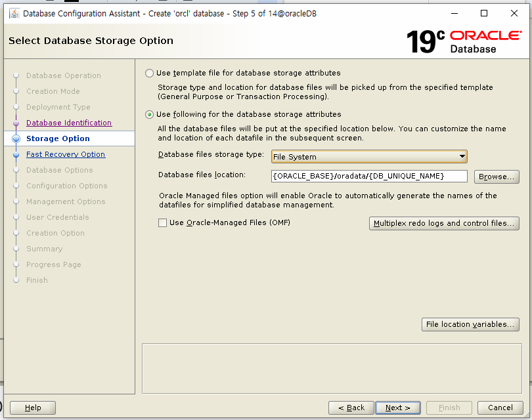
Task: Open Database Identification step link
Action: [x=69, y=123]
